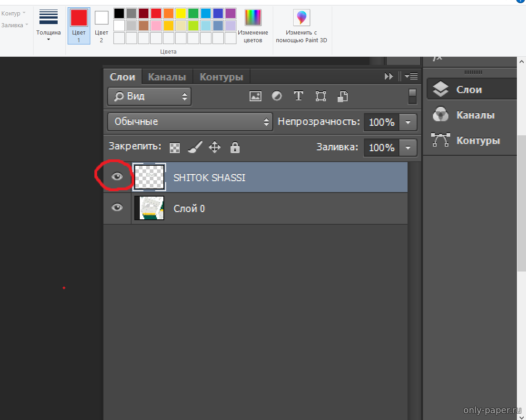Image resolution: width=526 pixels, height=420 pixels.
Task: Toggle the layer filtering switch
Action: coord(412,96)
